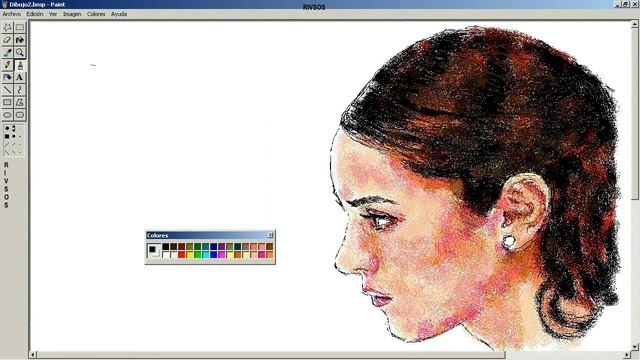Close the floating Colores palette
This screenshot has width=640, height=360.
[270, 235]
